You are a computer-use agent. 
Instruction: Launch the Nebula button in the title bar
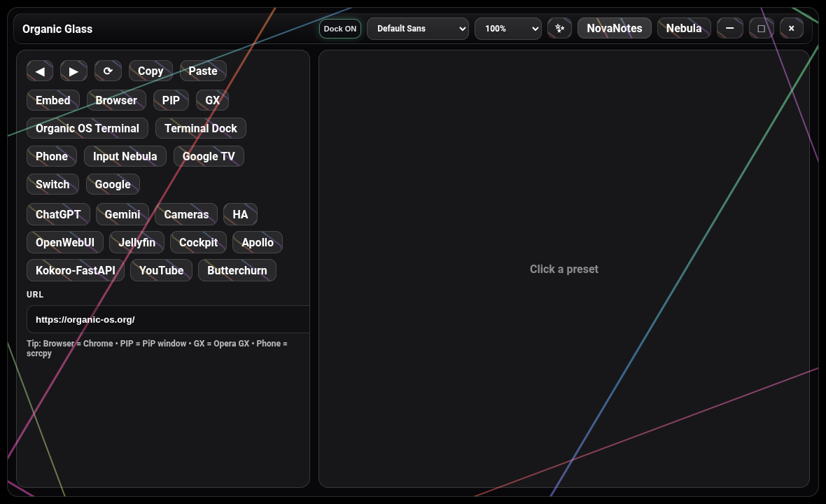pos(684,29)
